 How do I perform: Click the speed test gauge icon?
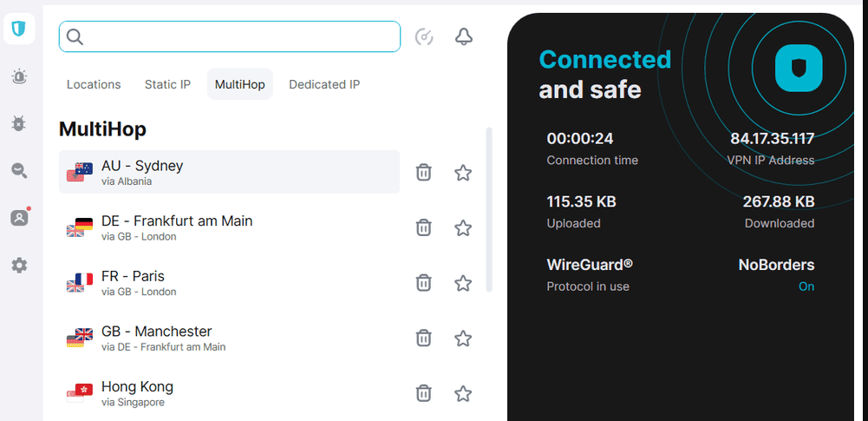click(424, 36)
